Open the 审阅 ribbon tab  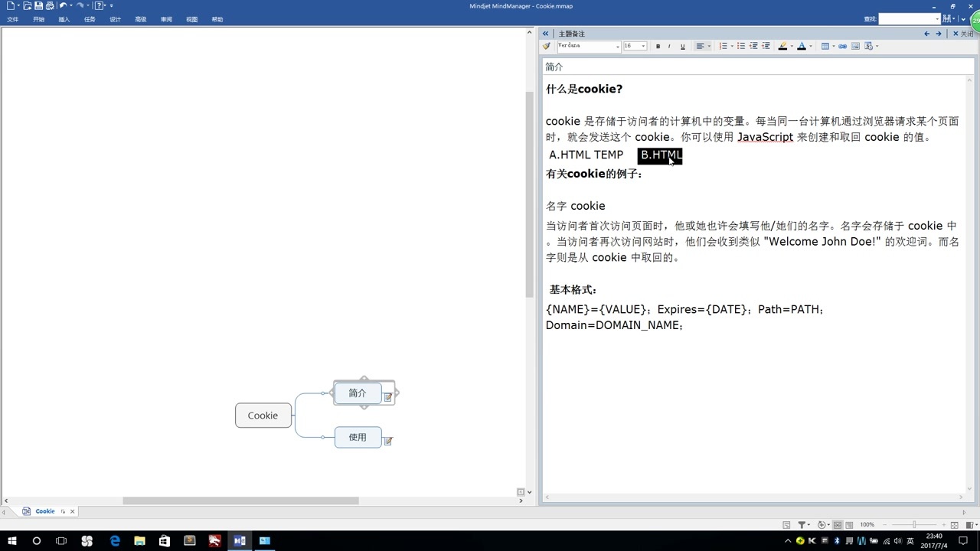pos(166,20)
